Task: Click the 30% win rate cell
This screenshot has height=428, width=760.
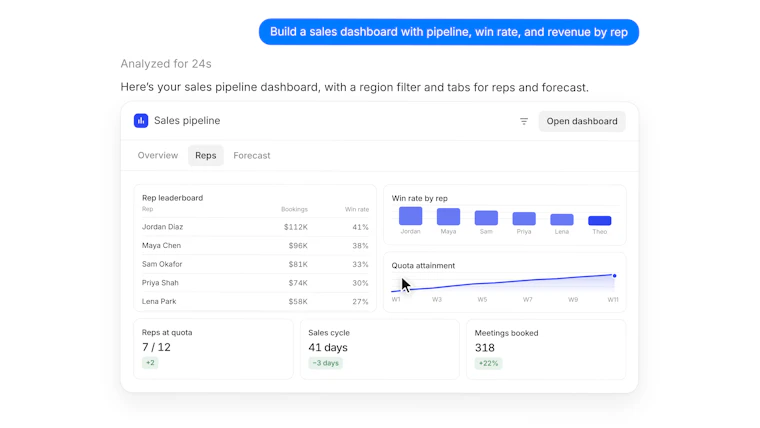Action: click(x=360, y=283)
